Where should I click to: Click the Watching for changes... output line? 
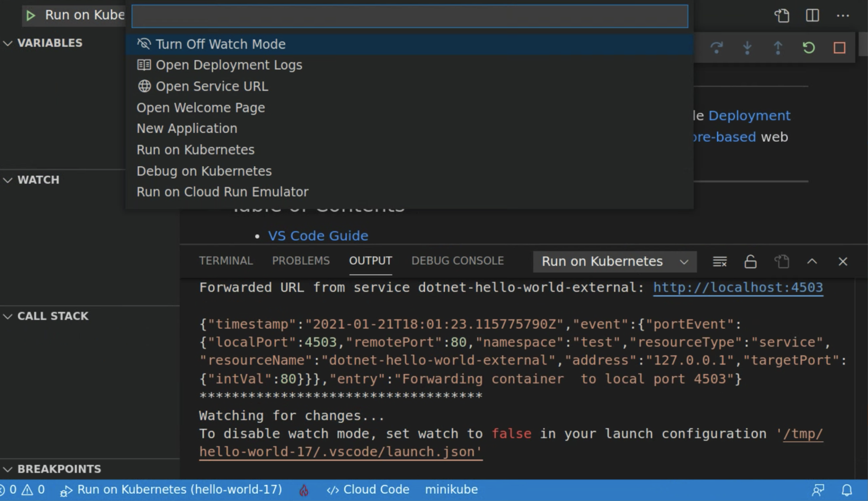point(291,416)
